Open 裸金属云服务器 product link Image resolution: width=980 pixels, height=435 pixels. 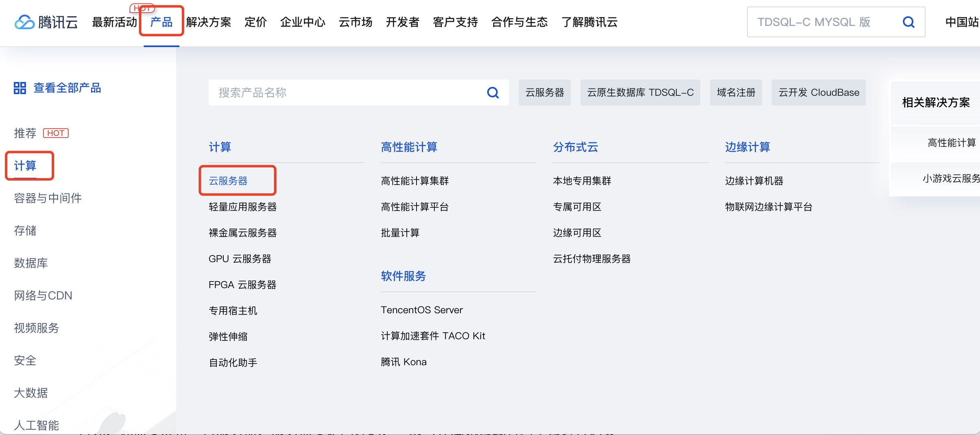click(243, 233)
